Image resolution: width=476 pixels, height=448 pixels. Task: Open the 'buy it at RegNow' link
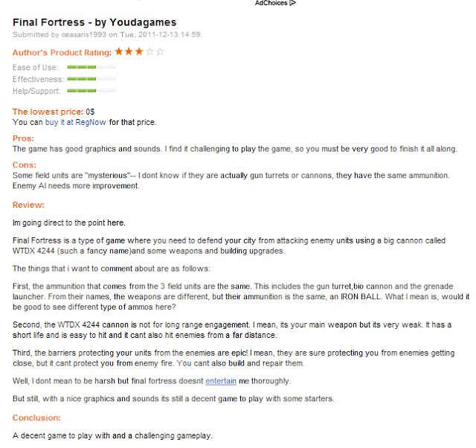[x=76, y=122]
